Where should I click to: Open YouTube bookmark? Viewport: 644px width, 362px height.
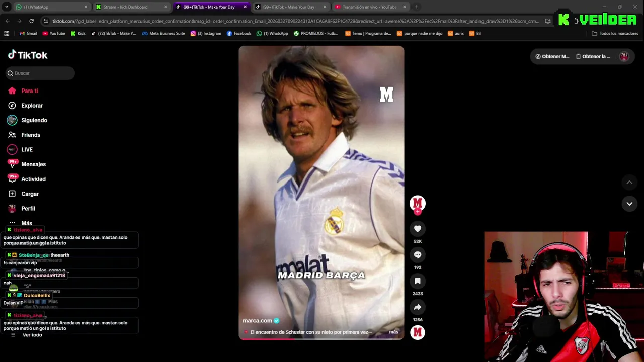click(54, 34)
